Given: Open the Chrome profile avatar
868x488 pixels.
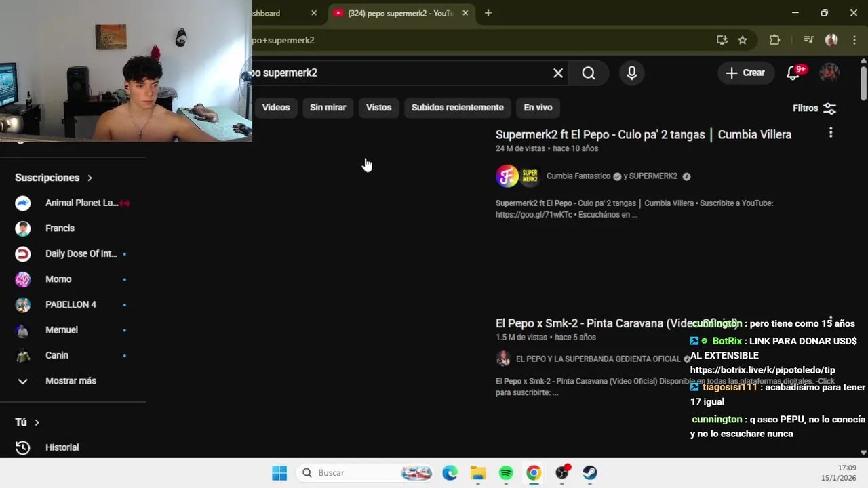Looking at the screenshot, I should pyautogui.click(x=831, y=40).
